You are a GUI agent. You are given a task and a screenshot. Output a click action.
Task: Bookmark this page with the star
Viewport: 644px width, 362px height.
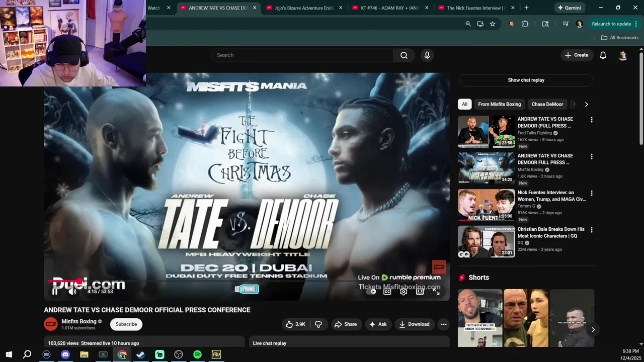[x=493, y=24]
